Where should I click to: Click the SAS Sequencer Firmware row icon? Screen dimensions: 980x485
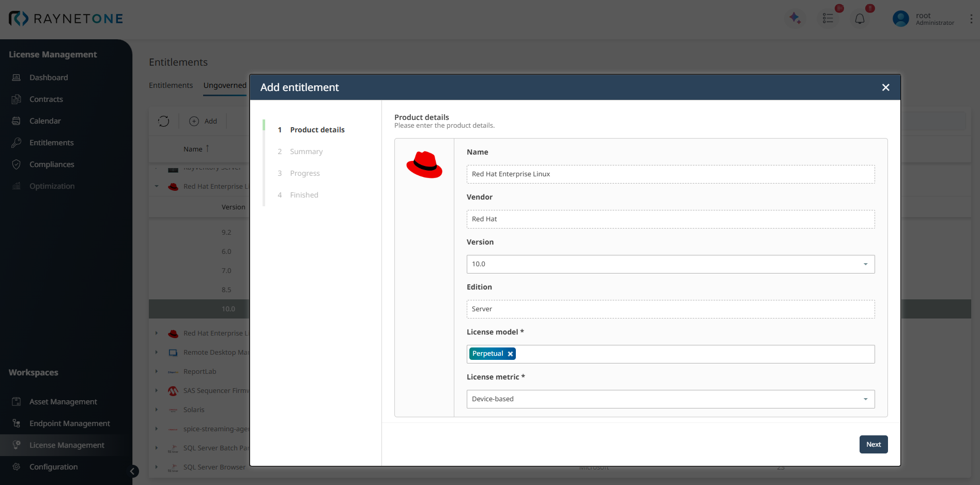(173, 391)
